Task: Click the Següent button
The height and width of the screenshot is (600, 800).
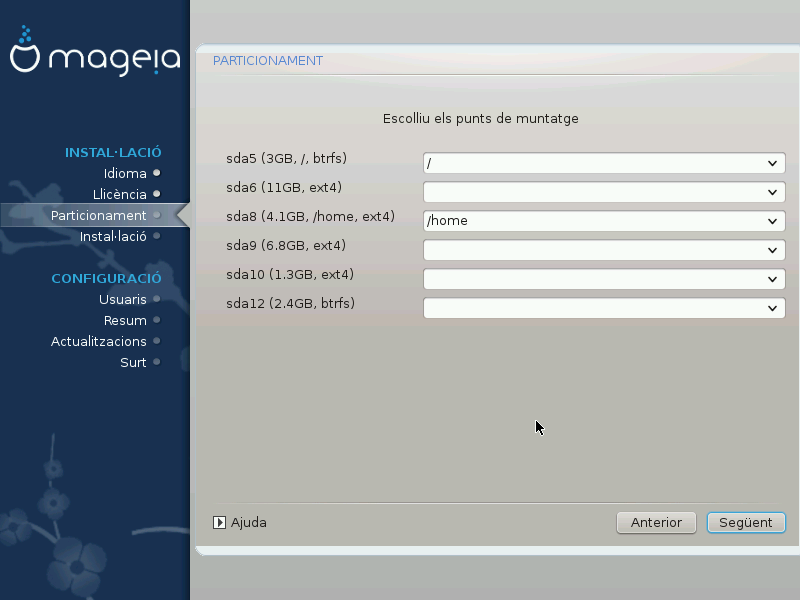Action: pyautogui.click(x=745, y=522)
